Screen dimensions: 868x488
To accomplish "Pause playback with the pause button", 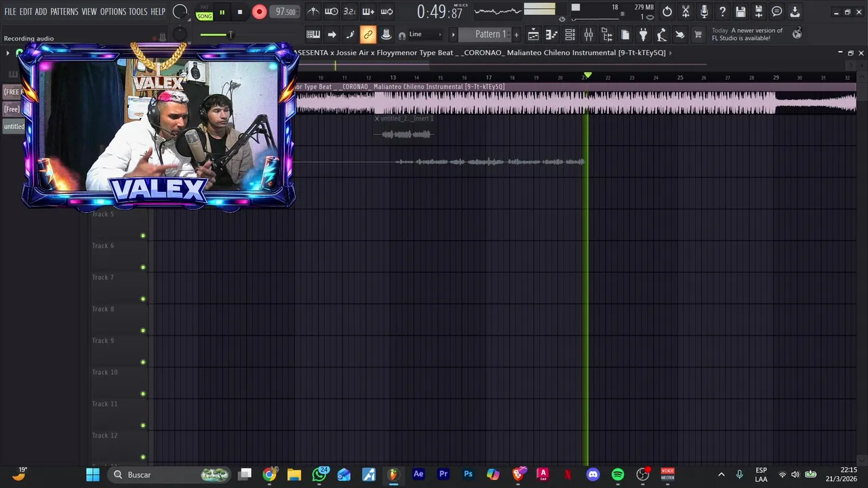I will click(x=222, y=12).
